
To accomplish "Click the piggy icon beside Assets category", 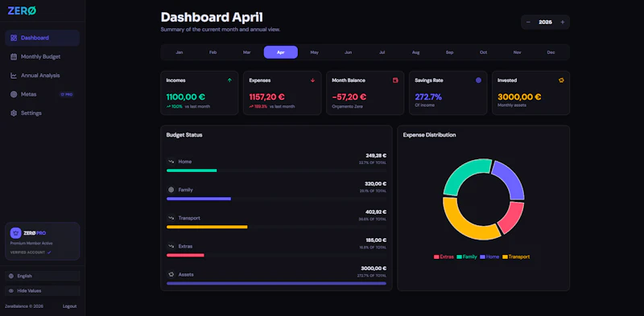I will pyautogui.click(x=171, y=274).
